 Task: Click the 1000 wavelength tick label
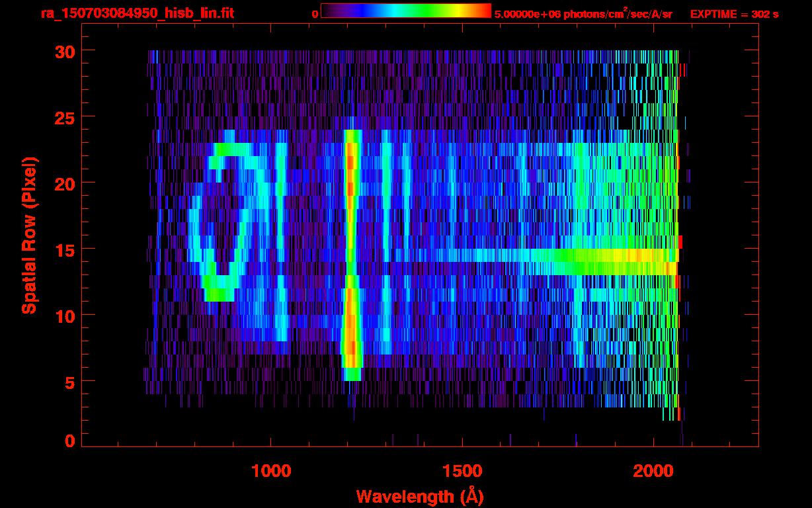coord(271,472)
